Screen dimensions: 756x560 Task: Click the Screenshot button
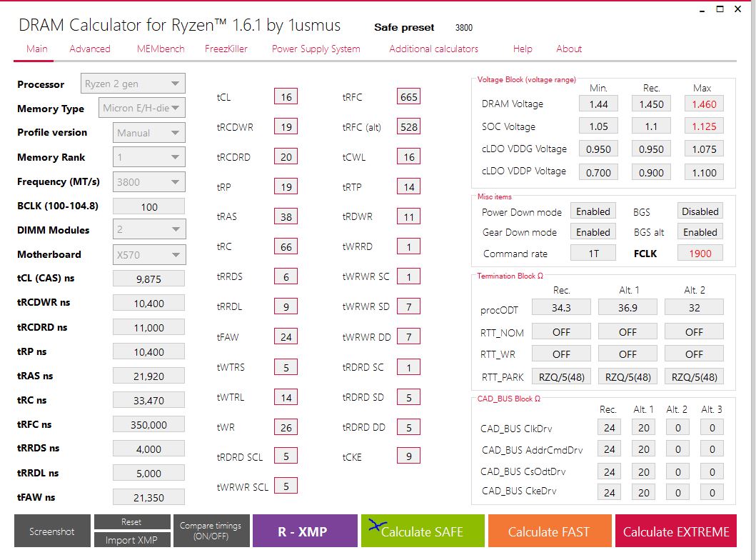coord(52,531)
